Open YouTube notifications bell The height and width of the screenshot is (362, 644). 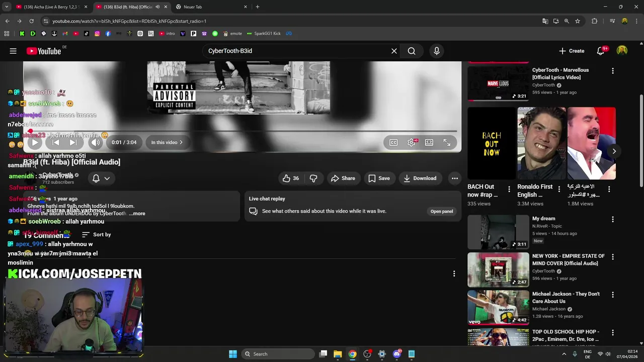click(x=601, y=51)
